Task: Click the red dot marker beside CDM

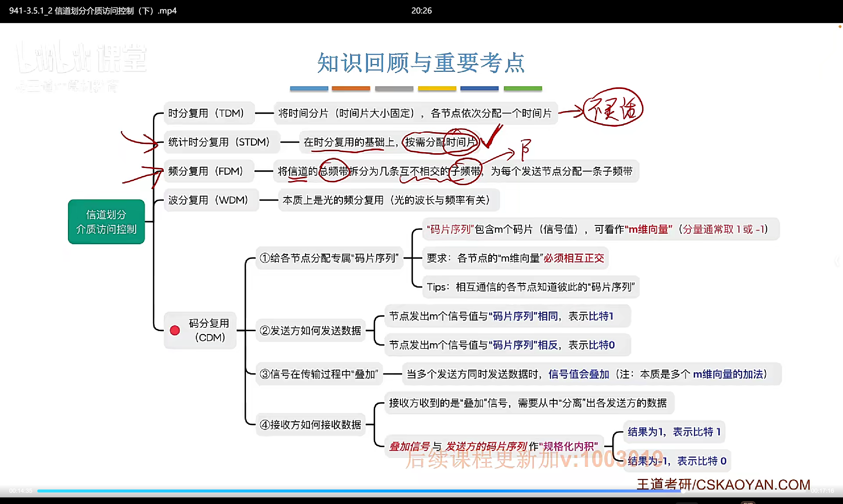Action: [175, 330]
